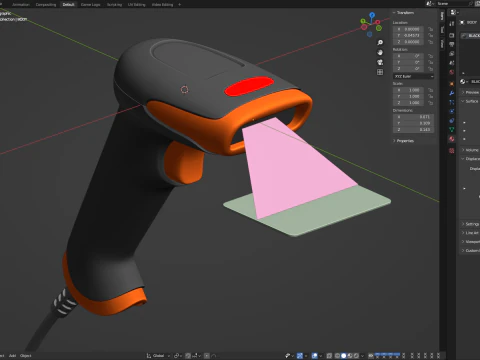
Task: Click the Rotation Z value field
Action: [409, 69]
